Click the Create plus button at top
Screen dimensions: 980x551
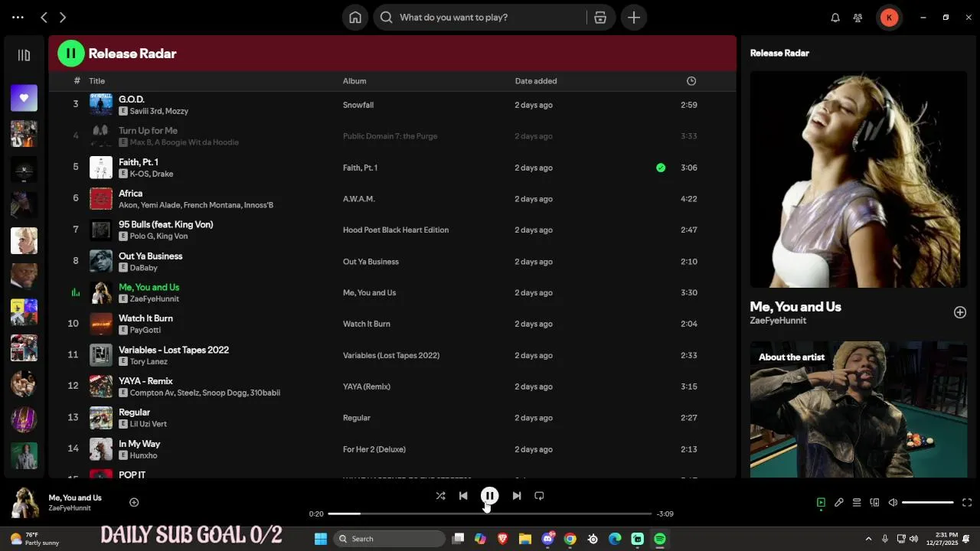634,18
